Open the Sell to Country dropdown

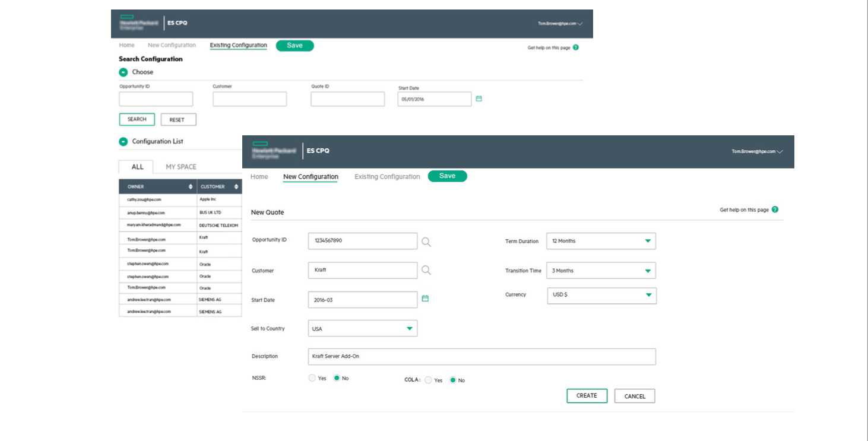coord(363,328)
